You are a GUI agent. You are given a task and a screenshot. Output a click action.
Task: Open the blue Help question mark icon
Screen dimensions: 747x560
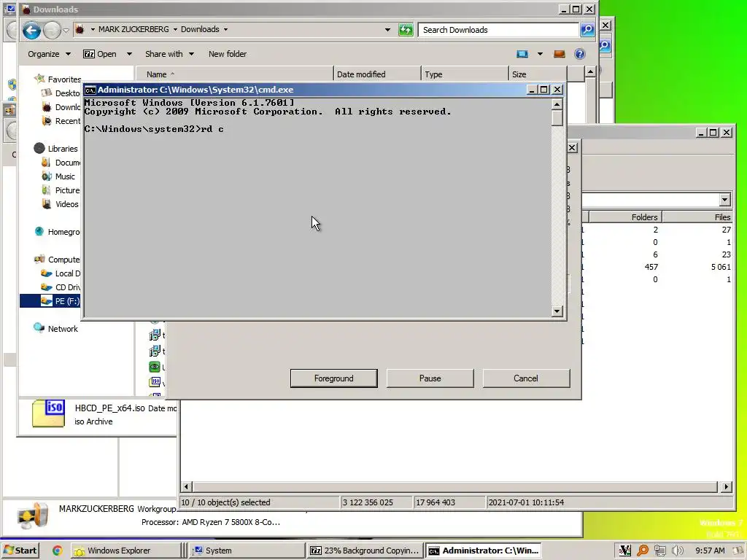tap(580, 54)
